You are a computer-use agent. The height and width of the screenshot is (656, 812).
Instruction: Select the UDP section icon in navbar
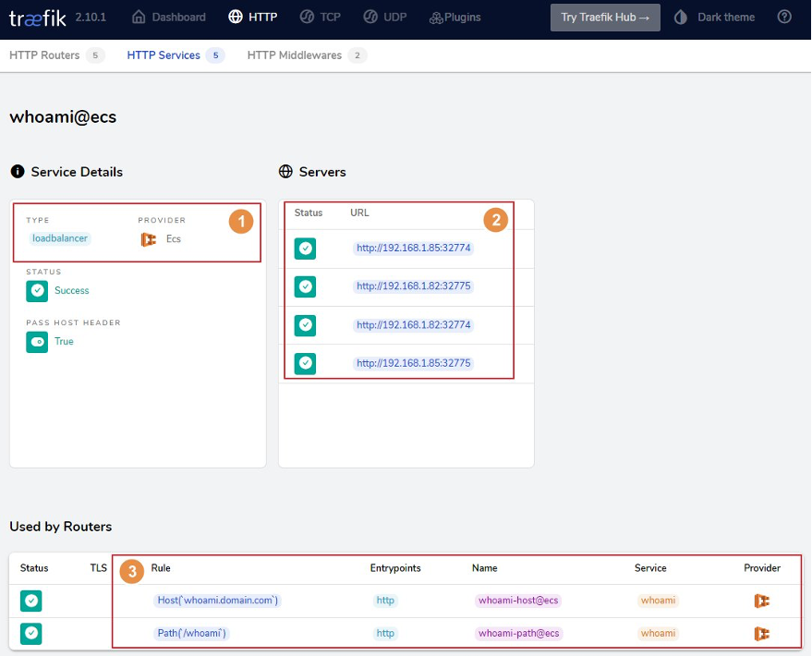point(370,16)
